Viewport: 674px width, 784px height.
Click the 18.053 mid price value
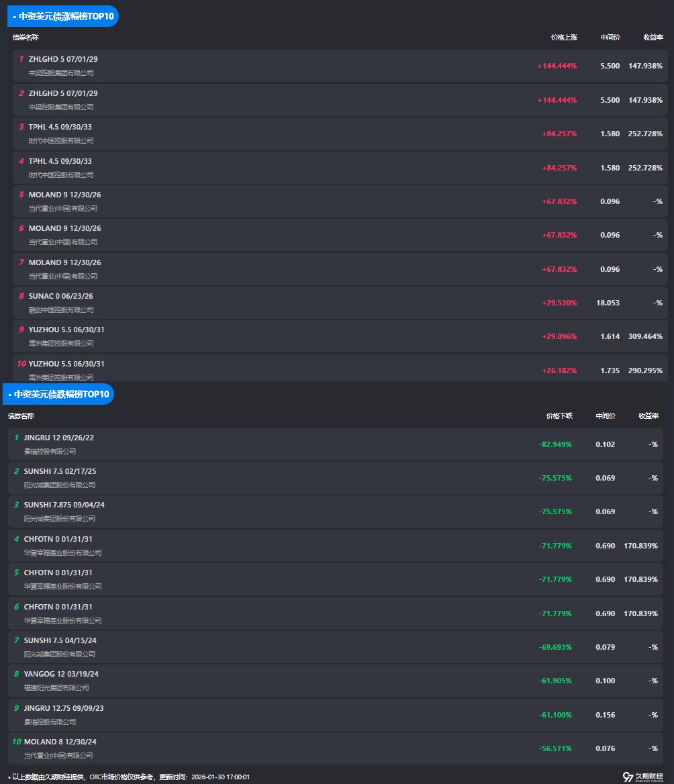(x=608, y=303)
